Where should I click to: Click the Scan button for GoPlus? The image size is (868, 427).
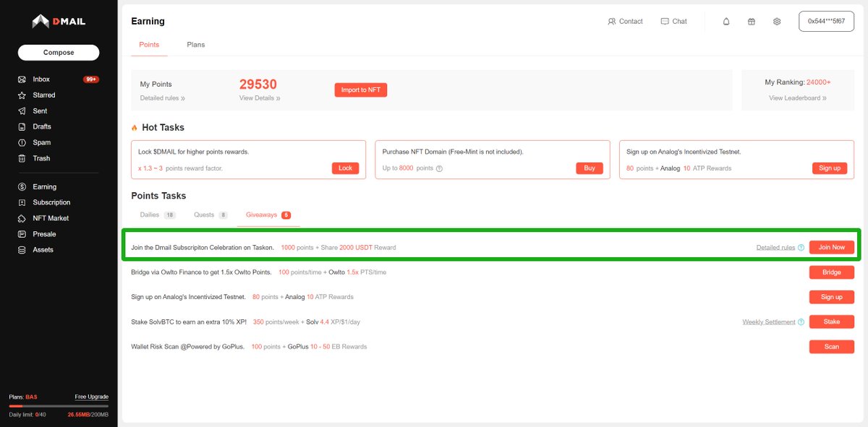(x=832, y=347)
